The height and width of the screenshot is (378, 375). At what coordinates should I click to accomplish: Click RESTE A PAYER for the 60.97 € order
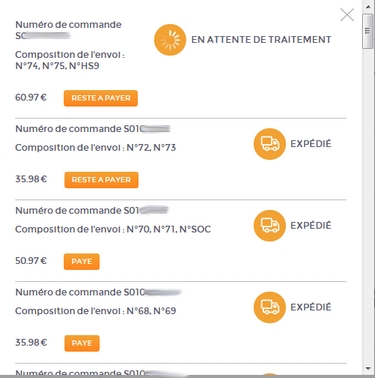pyautogui.click(x=101, y=98)
